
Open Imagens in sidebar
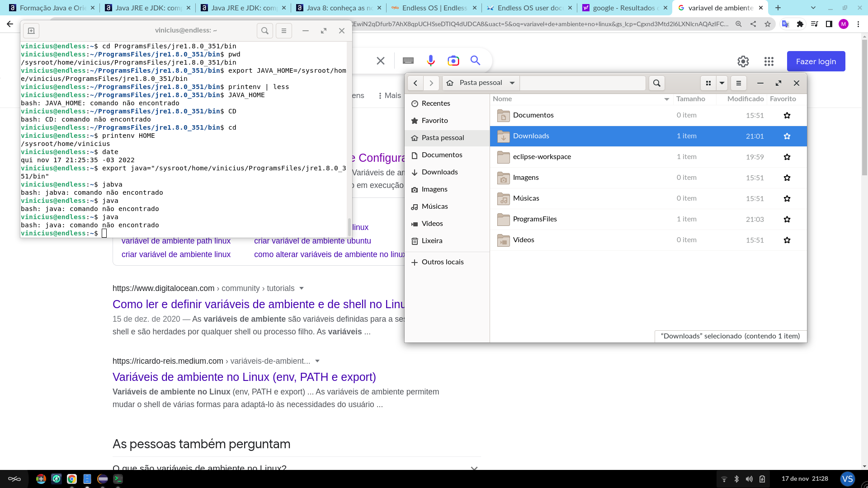click(447, 189)
